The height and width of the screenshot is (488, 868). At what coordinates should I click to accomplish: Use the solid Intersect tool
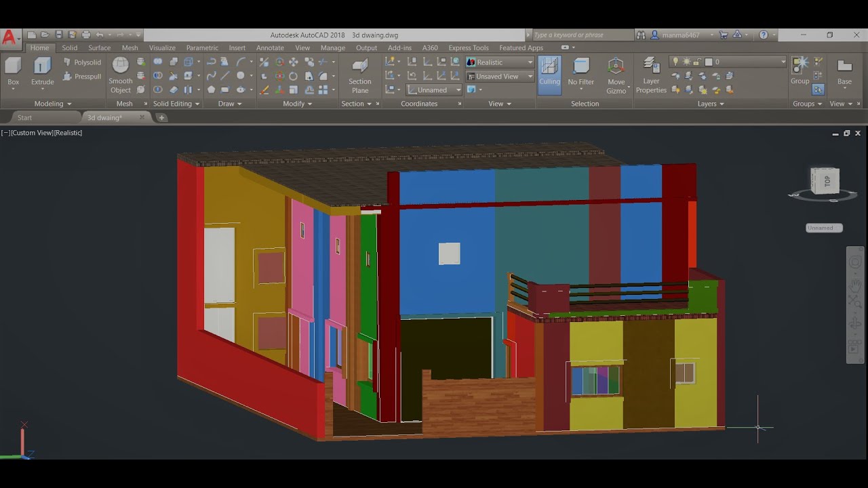tap(158, 89)
